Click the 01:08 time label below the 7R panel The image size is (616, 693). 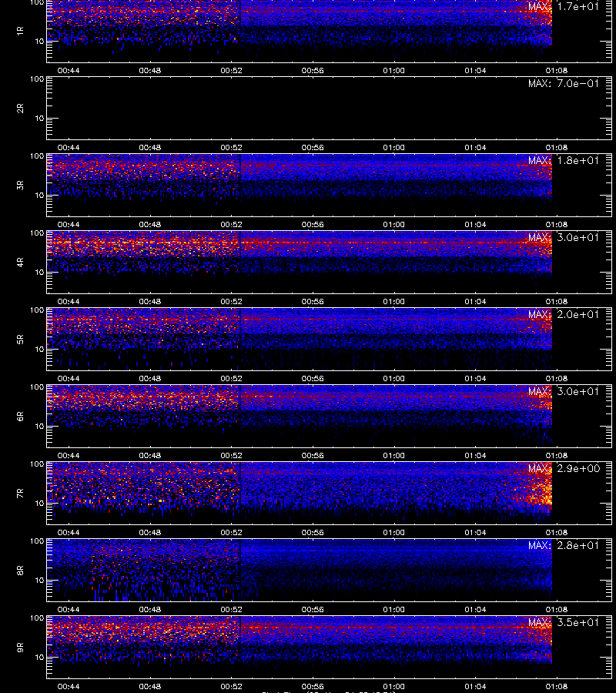click(x=557, y=532)
